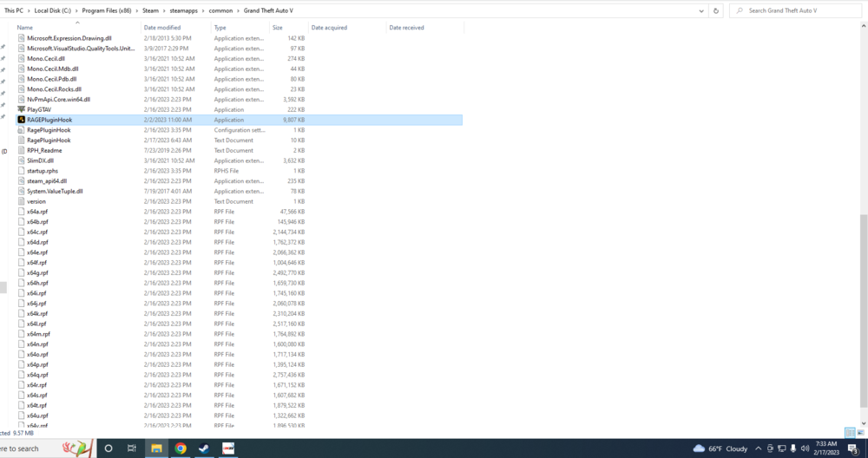Select the NvPmApi.Core.win64.dll file name
This screenshot has height=458, width=868.
click(x=59, y=100)
